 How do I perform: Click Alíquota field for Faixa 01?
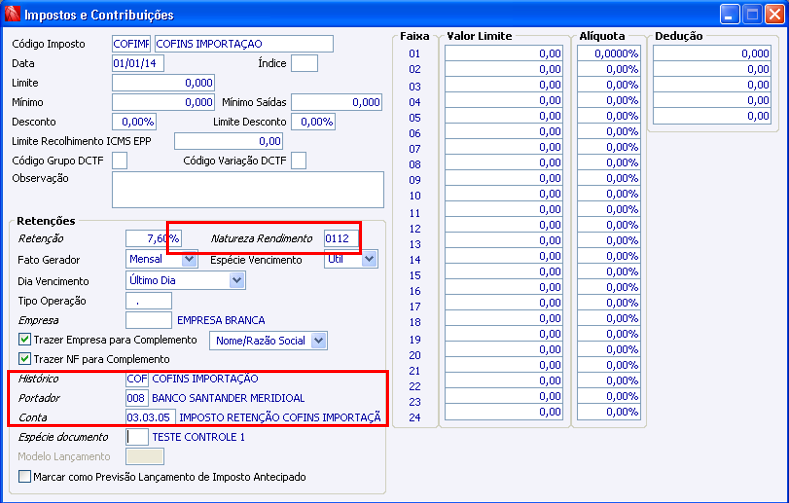609,53
